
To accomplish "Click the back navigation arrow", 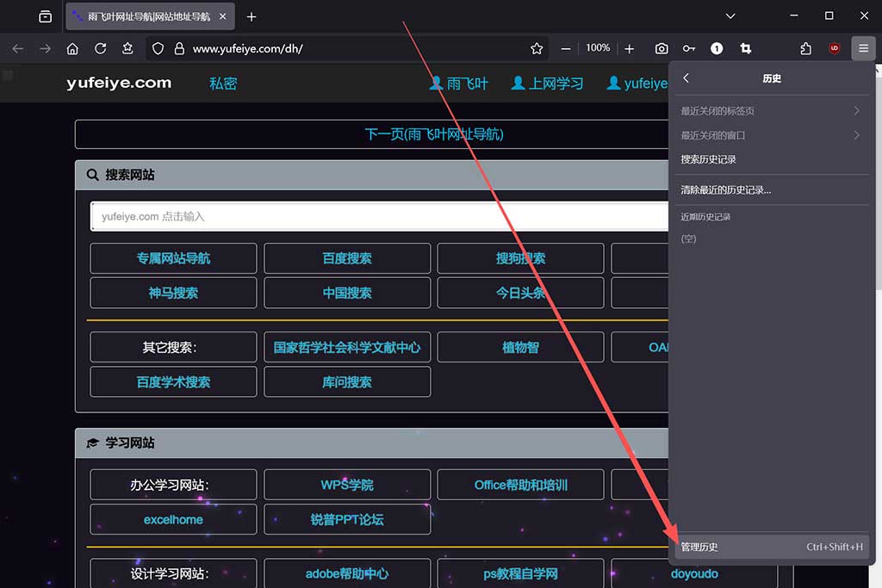I will tap(18, 49).
